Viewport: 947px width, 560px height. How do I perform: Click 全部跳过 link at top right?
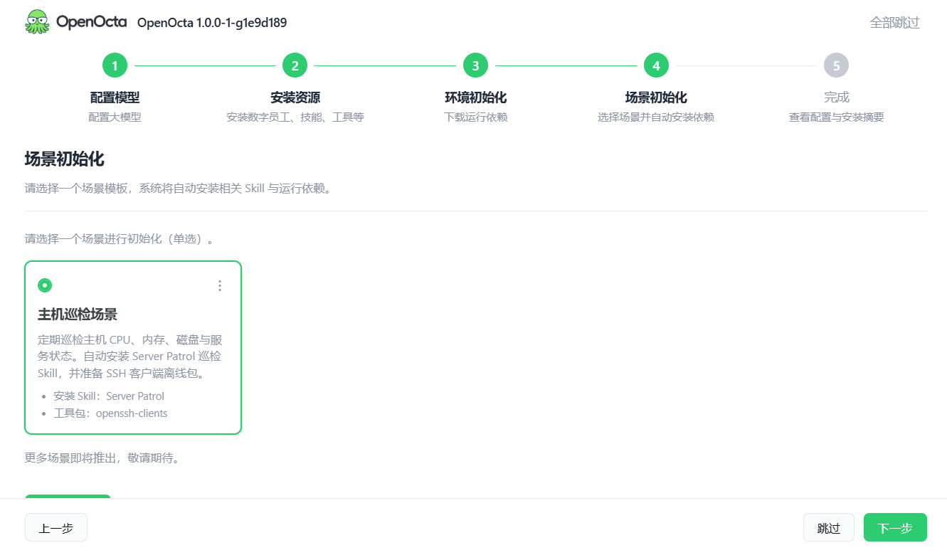894,23
